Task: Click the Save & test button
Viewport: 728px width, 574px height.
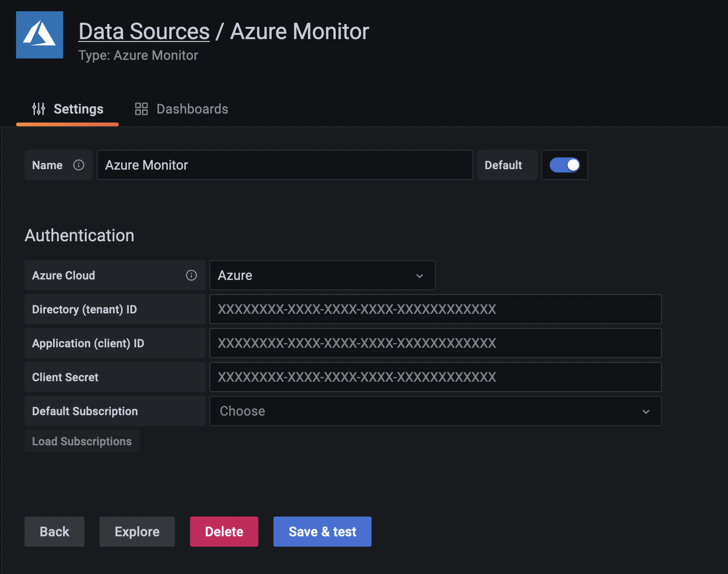Action: click(x=323, y=532)
